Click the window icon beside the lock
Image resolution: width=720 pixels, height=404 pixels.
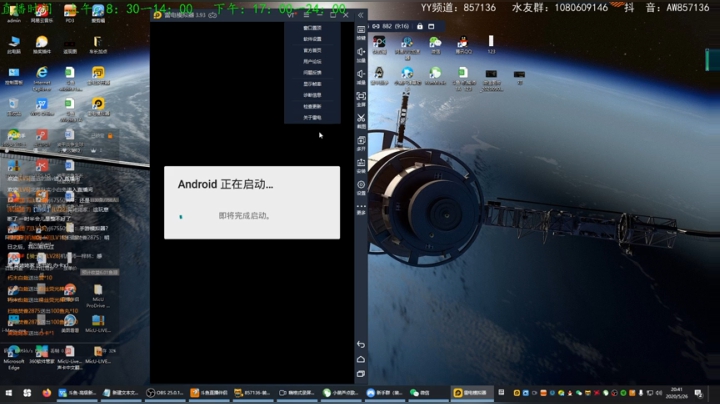pos(431,27)
